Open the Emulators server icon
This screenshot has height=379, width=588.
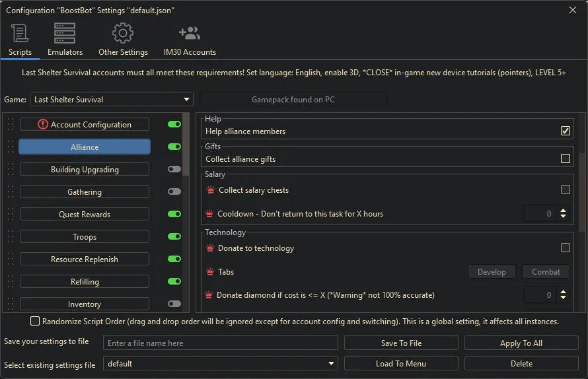65,33
